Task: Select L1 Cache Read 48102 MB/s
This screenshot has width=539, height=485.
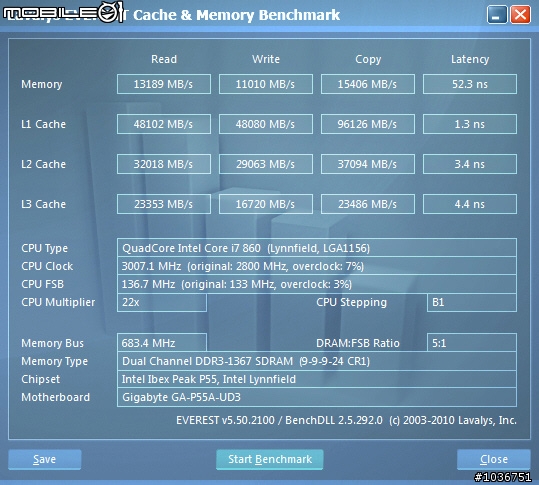Action: pyautogui.click(x=164, y=124)
